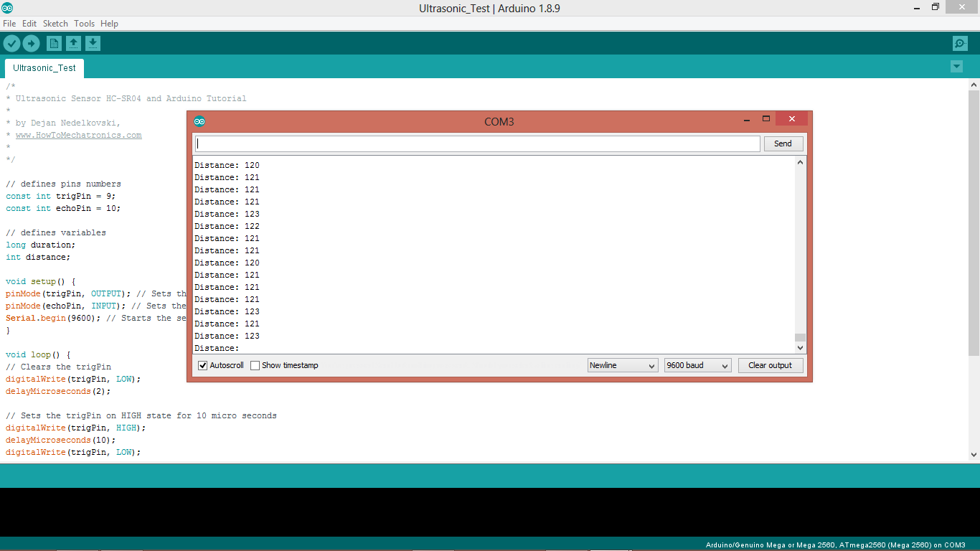The width and height of the screenshot is (980, 551).
Task: Click the Verify sketch icon
Action: (x=11, y=43)
